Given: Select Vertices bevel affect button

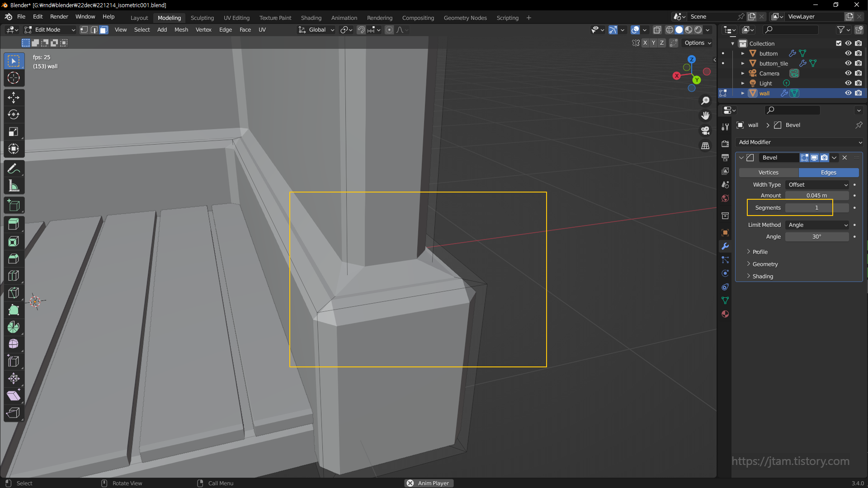Looking at the screenshot, I should tap(768, 172).
